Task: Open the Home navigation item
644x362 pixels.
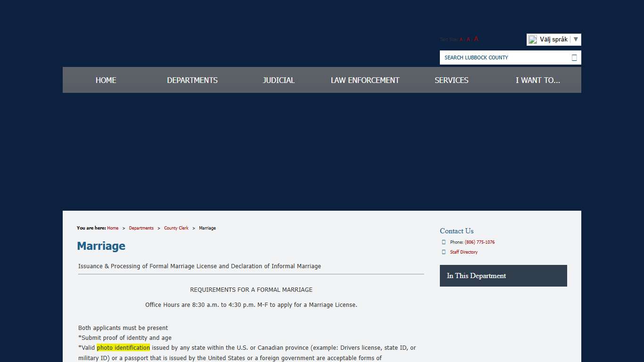Action: tap(106, 80)
